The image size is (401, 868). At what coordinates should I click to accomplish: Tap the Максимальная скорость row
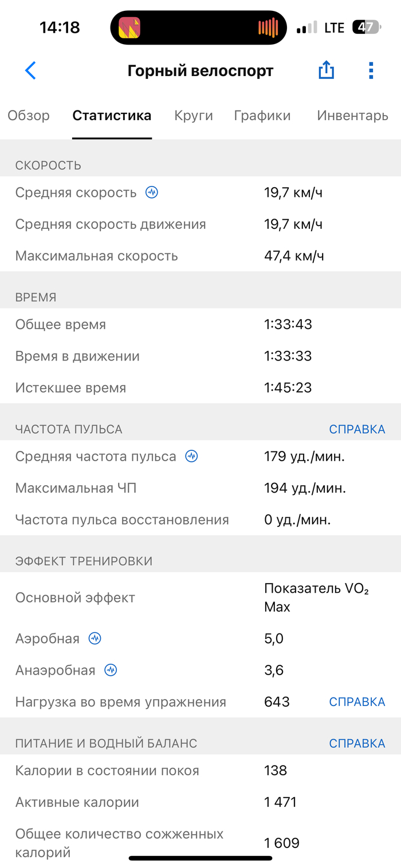coord(200,256)
